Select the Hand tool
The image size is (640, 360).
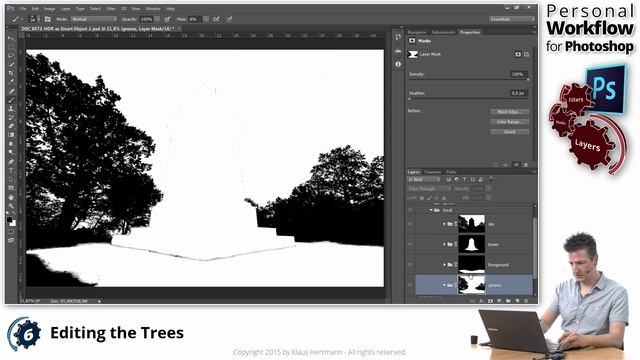click(x=11, y=197)
